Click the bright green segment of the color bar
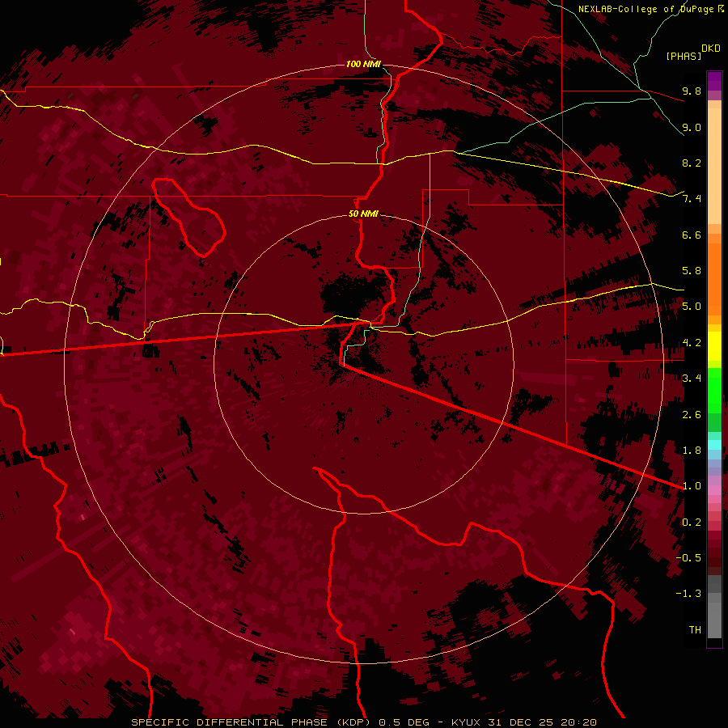This screenshot has width=728, height=728. pos(714,390)
